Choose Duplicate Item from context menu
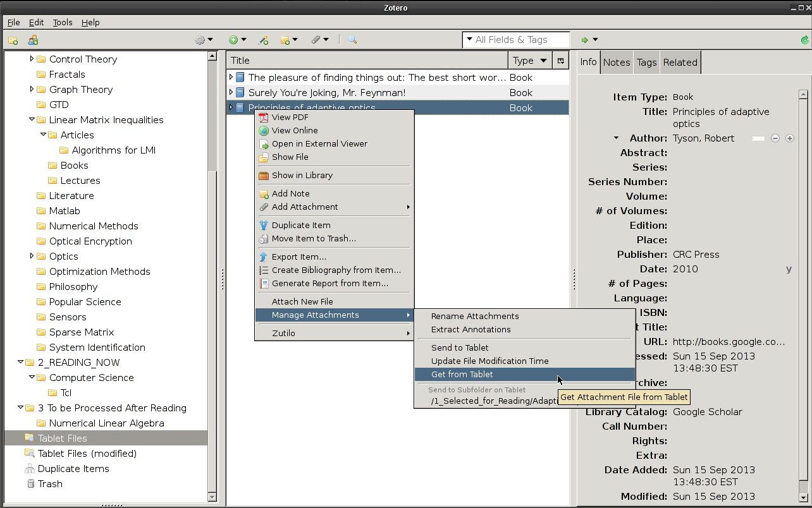This screenshot has width=812, height=508. 335,226
